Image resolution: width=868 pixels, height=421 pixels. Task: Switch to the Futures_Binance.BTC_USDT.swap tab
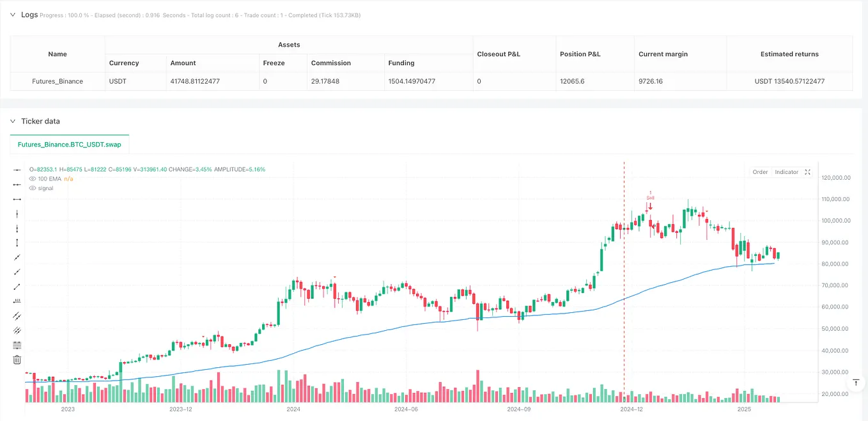coord(69,145)
